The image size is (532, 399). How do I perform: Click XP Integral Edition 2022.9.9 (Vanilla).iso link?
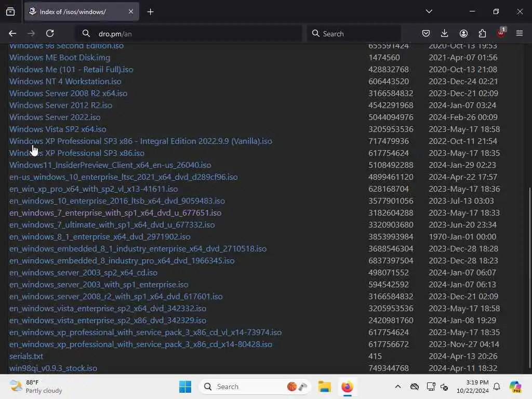coord(140,141)
